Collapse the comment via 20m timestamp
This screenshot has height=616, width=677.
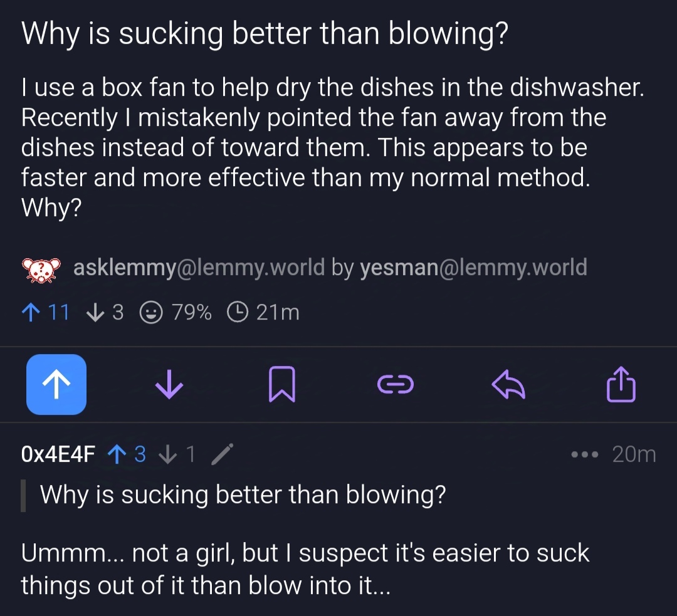click(634, 454)
